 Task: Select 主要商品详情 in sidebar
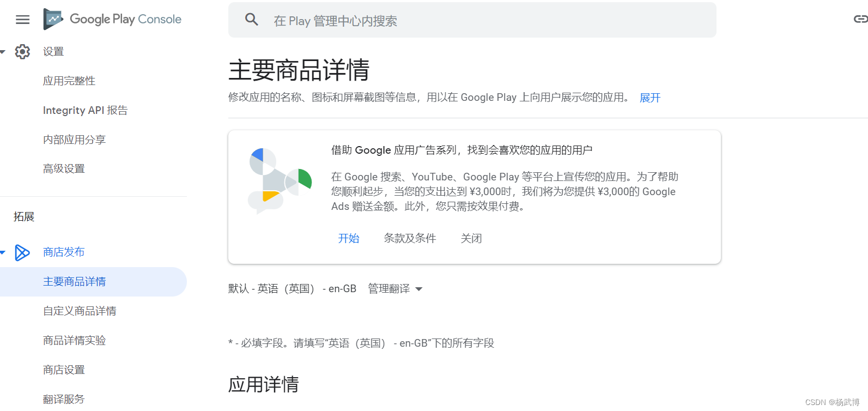(93, 282)
